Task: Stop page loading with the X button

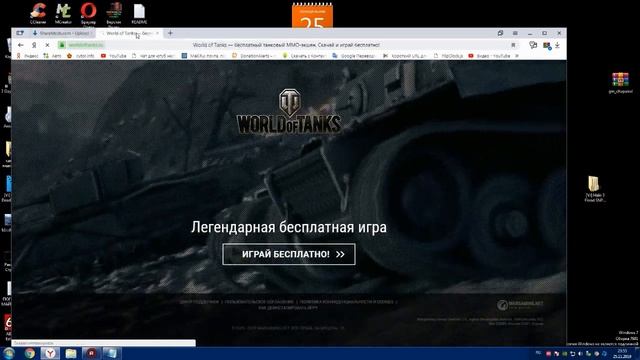Action: point(47,45)
